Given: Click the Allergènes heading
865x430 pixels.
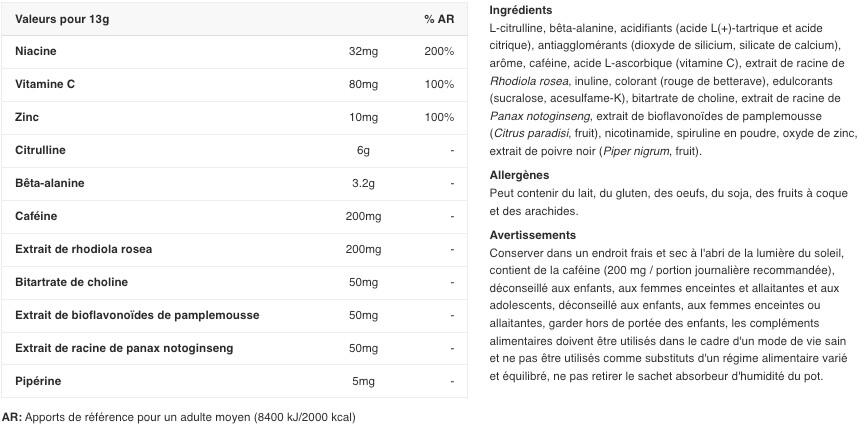Looking at the screenshot, I should pos(519,175).
